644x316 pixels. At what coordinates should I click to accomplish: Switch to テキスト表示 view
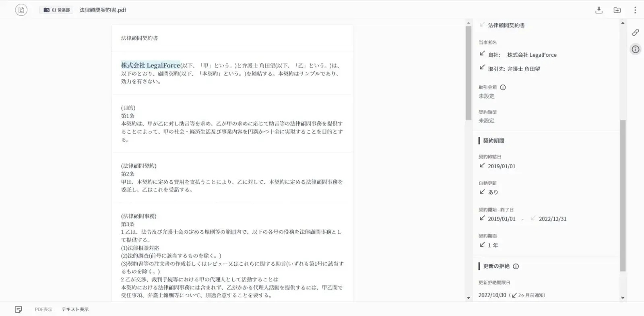(x=75, y=310)
